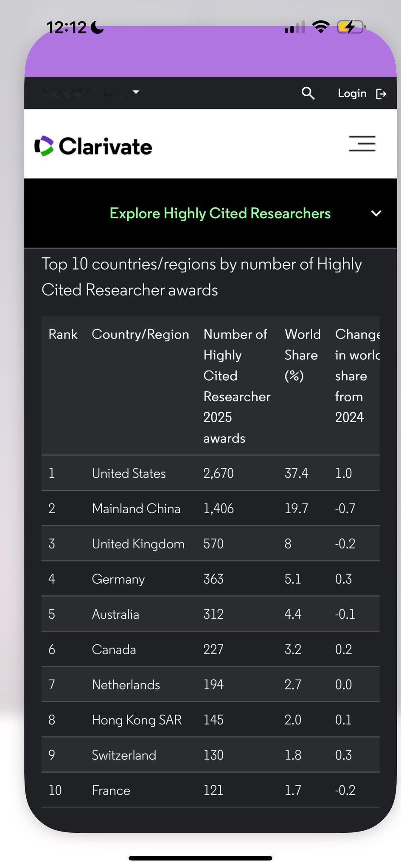The height and width of the screenshot is (868, 401).
Task: Expand Explore Highly Cited Researchers chevron
Action: pos(376,213)
